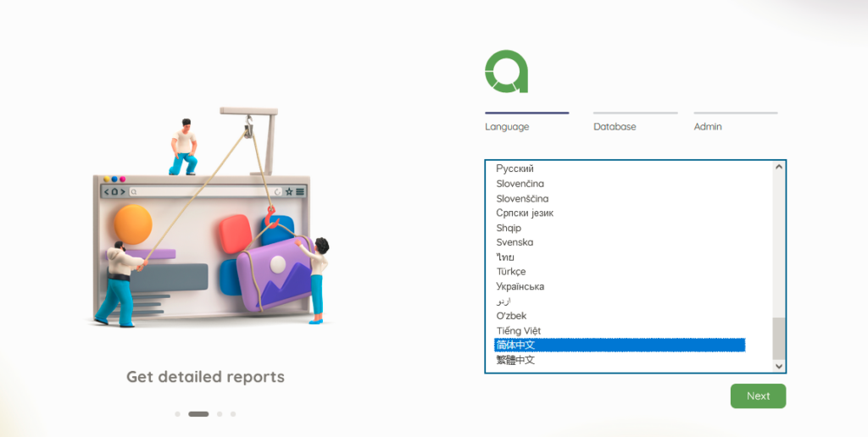Select Українська from the list
This screenshot has height=437, width=868.
(520, 286)
